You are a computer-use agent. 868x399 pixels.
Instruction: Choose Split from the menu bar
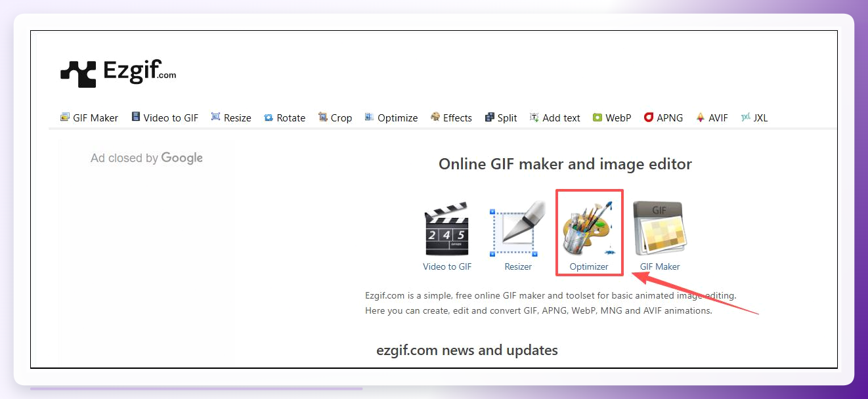coord(507,118)
